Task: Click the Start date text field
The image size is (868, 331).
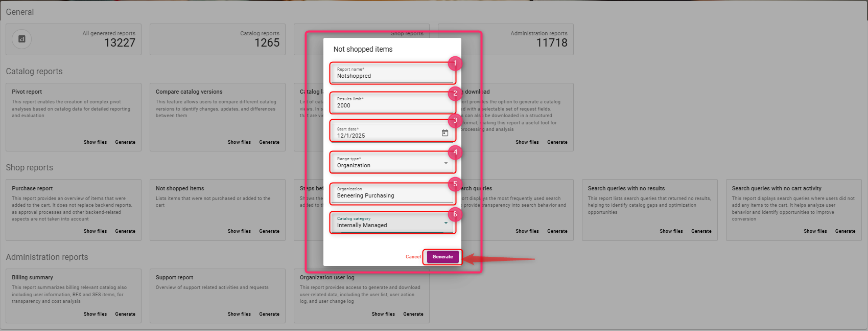Action: click(386, 136)
